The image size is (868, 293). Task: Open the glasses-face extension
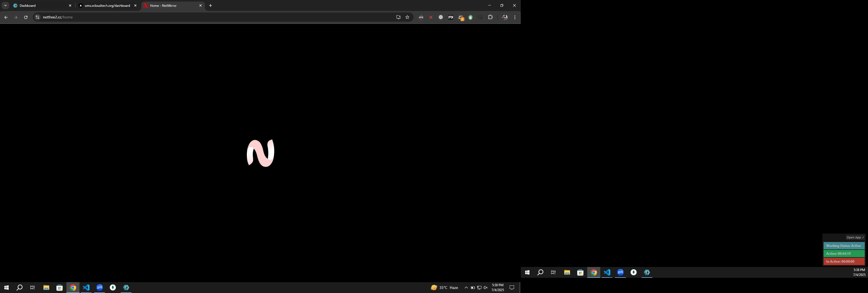coord(421,17)
